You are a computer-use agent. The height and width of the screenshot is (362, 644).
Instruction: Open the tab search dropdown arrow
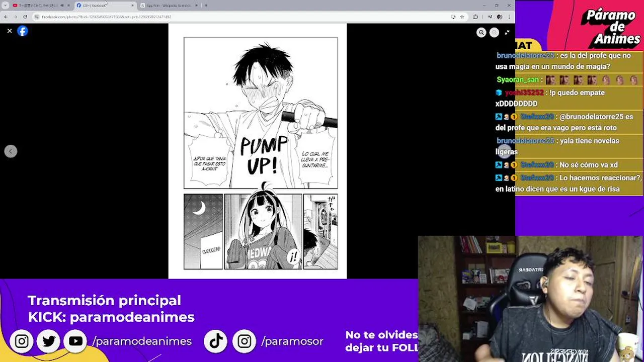(x=5, y=6)
